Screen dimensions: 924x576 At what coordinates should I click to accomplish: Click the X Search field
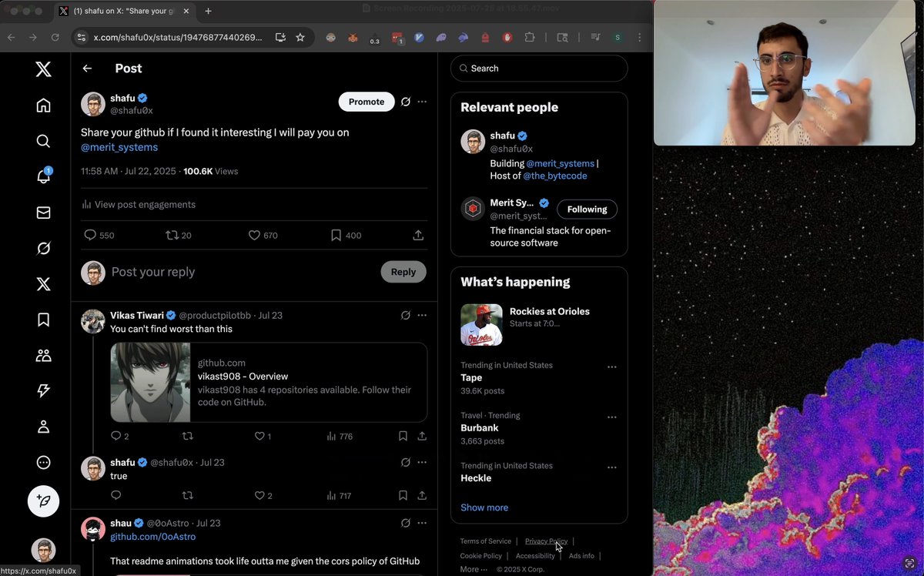click(539, 69)
